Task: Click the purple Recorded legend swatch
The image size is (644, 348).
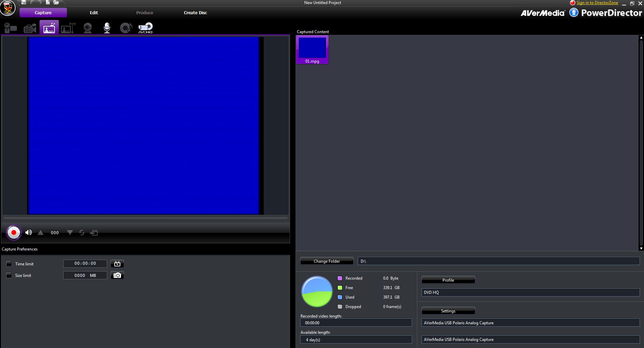Action: pos(340,278)
